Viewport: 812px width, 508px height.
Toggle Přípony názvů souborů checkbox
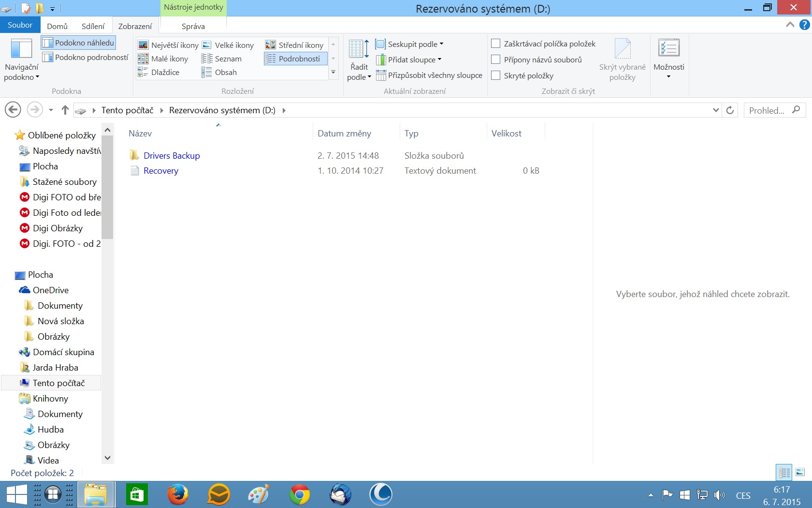[495, 60]
